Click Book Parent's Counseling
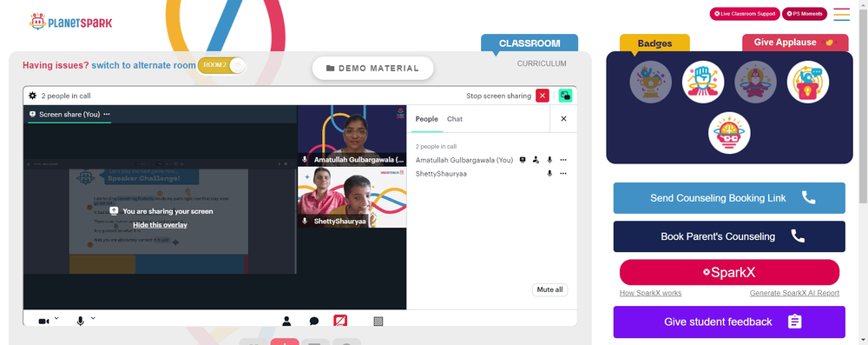The image size is (868, 345). 729,236
